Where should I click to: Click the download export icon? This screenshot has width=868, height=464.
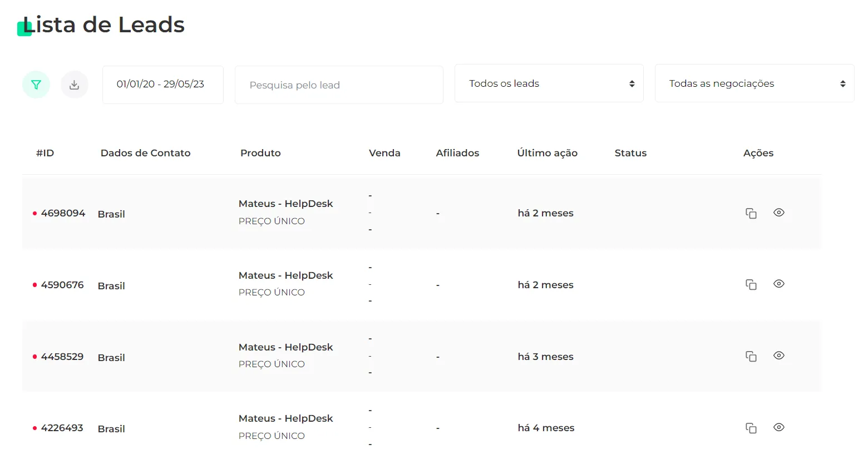tap(75, 85)
